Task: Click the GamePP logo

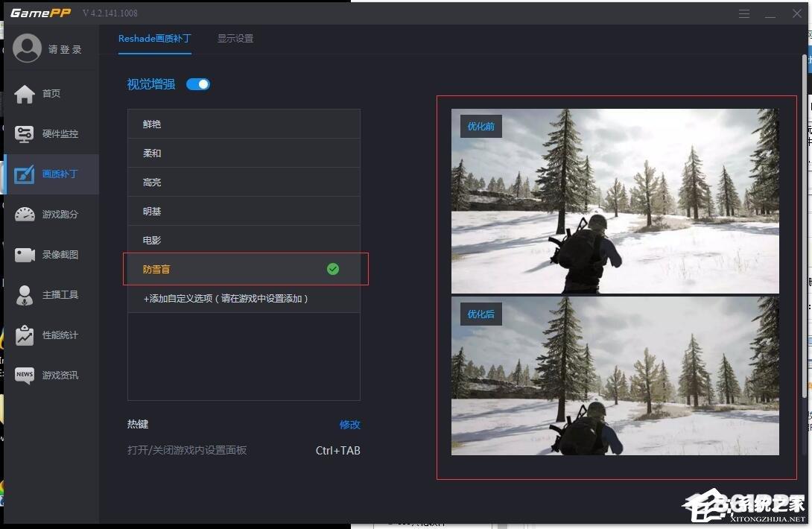Action: coord(40,13)
